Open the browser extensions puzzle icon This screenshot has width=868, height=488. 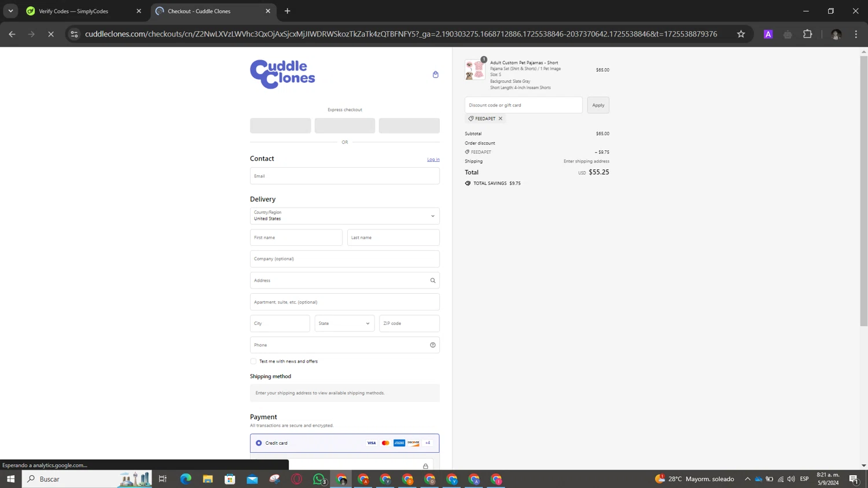point(807,34)
